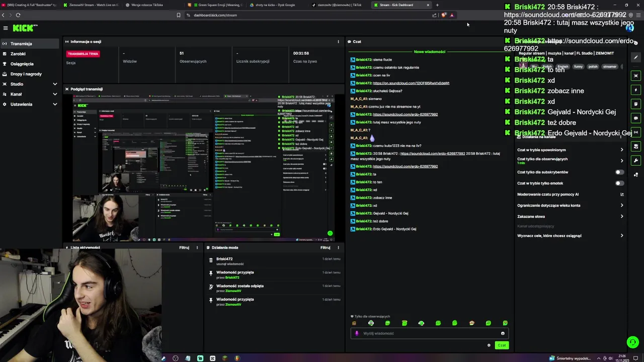Open Zarobki in sidebar
644x362 pixels.
tap(30, 54)
